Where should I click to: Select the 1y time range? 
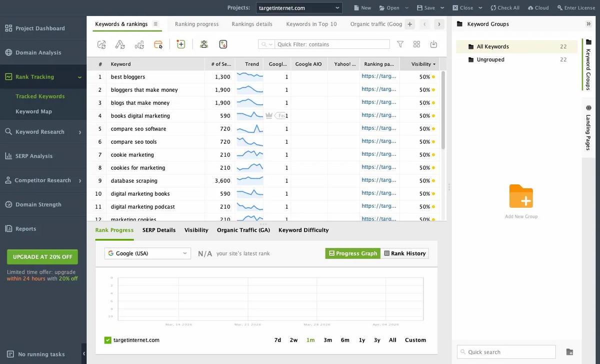361,340
